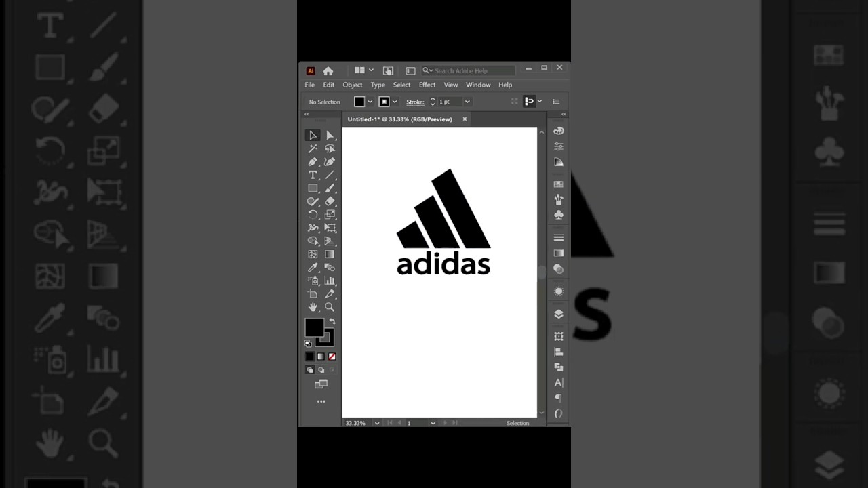Select the Scale tool
Viewport: 868px width, 488px height.
point(330,214)
